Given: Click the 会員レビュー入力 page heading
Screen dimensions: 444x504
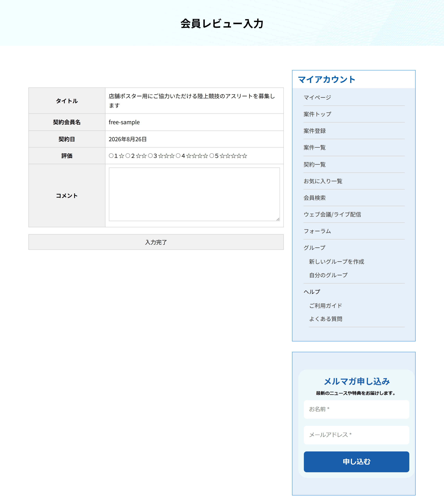Looking at the screenshot, I should tap(222, 24).
